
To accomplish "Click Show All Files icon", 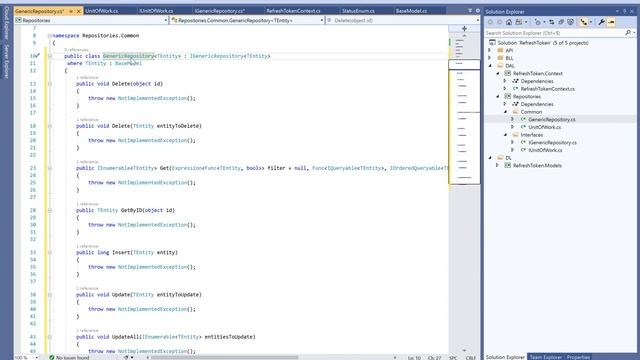I will tap(570, 22).
